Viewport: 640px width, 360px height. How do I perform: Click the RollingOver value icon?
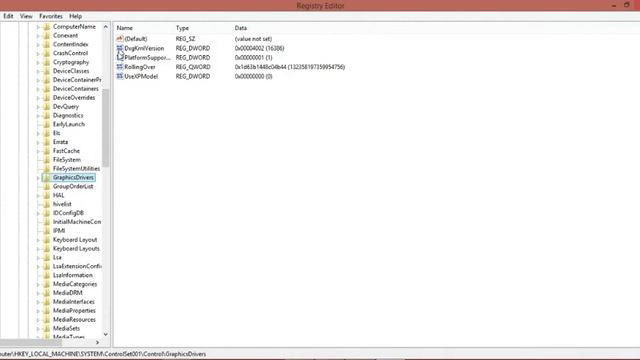pos(120,67)
